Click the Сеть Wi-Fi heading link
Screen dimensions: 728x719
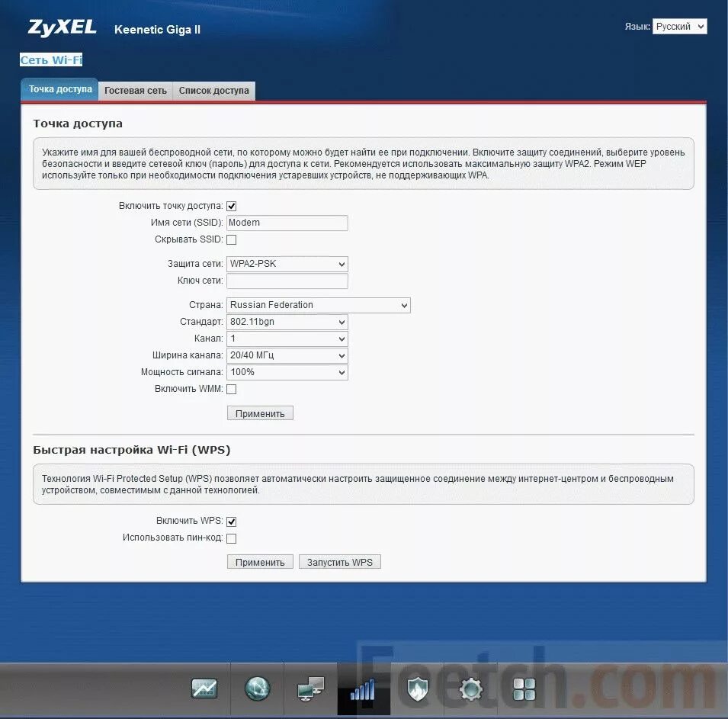click(x=51, y=60)
